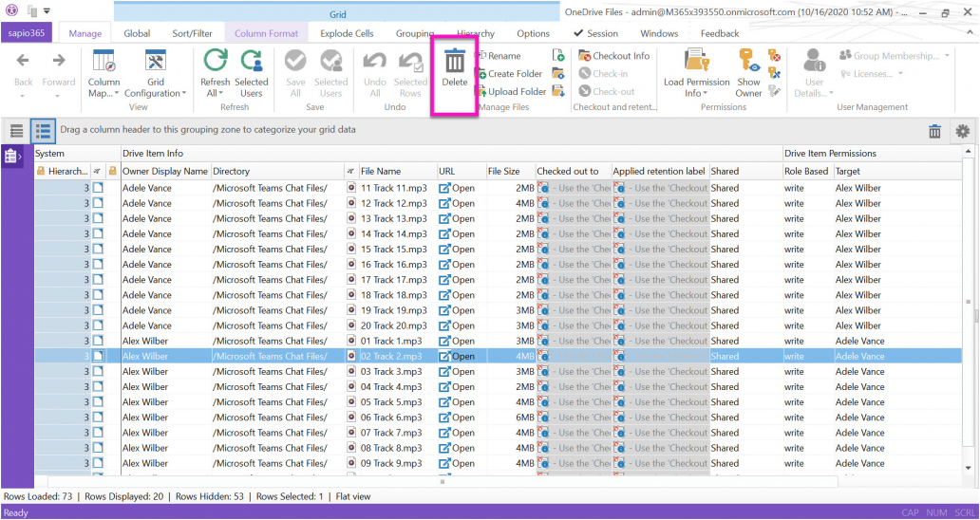Click checked-out cell for 20 Track 20.mp3
This screenshot has height=520, width=980.
coord(574,325)
